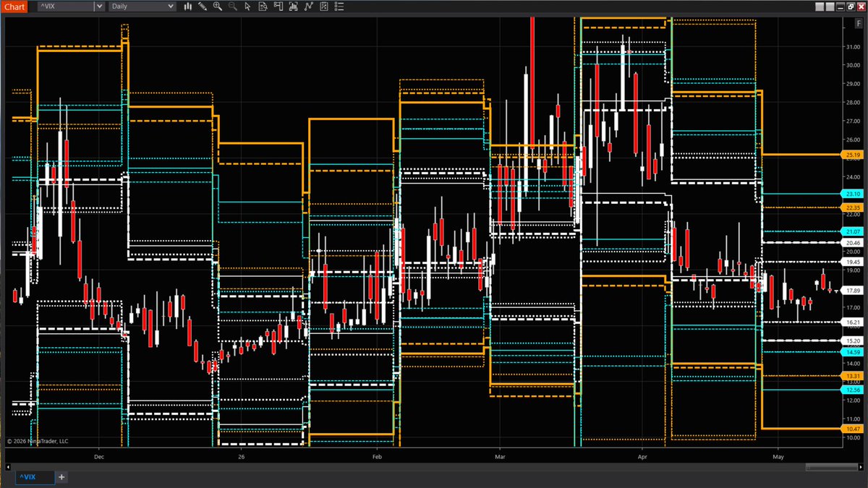Click the 28.00 price axis label

pyautogui.click(x=853, y=103)
